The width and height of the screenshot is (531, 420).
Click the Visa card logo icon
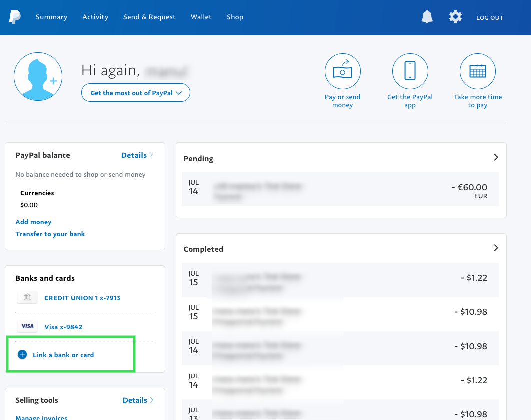[27, 326]
